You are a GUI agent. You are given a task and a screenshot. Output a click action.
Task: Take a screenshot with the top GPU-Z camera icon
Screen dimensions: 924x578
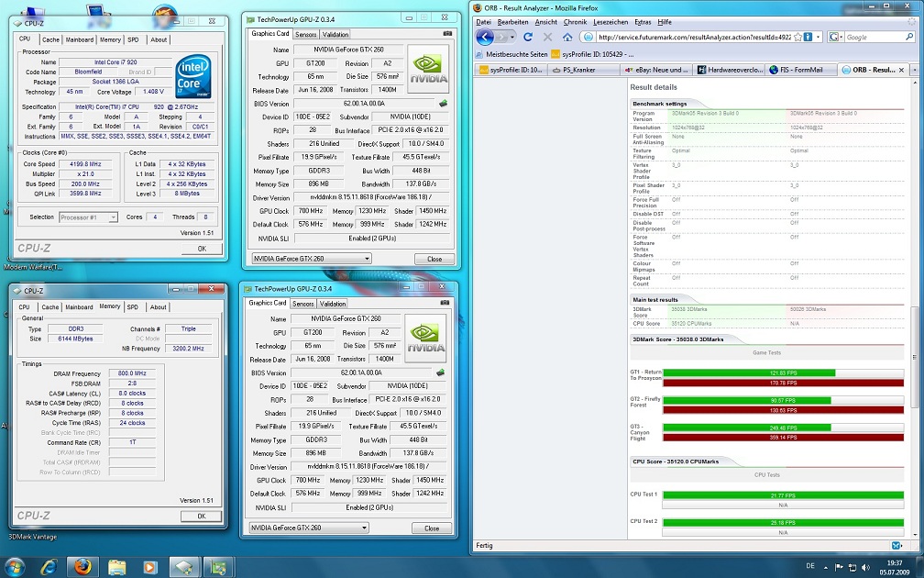coord(447,34)
